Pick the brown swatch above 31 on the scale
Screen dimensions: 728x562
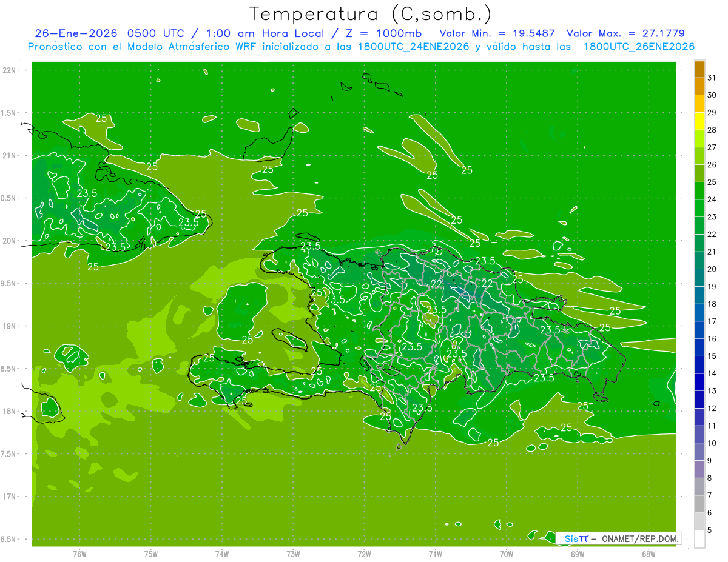(x=699, y=69)
